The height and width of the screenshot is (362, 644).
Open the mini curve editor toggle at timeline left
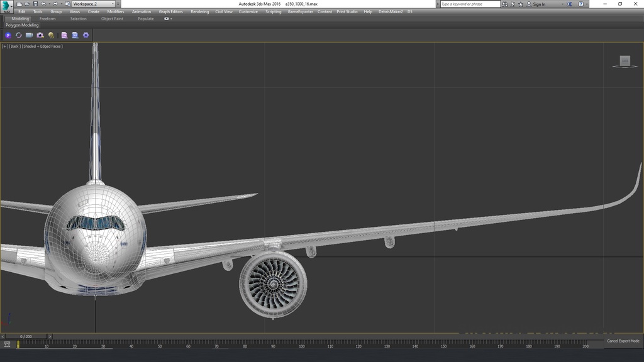[6, 344]
